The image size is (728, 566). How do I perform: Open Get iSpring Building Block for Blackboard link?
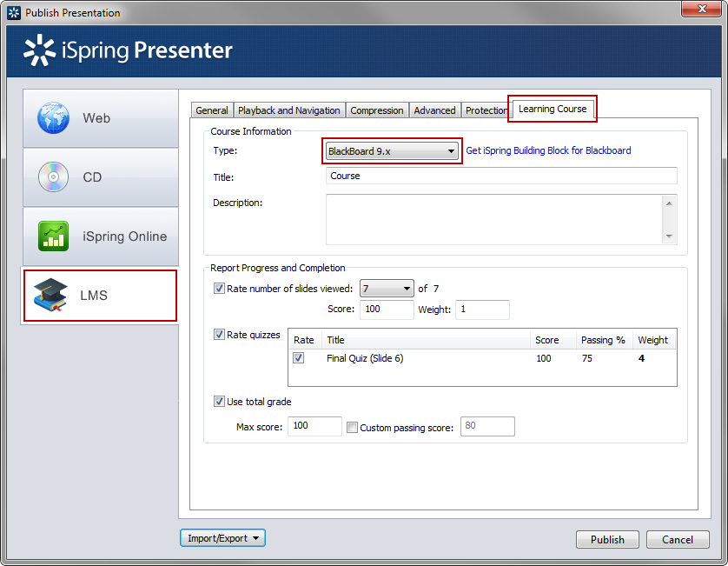[x=548, y=150]
